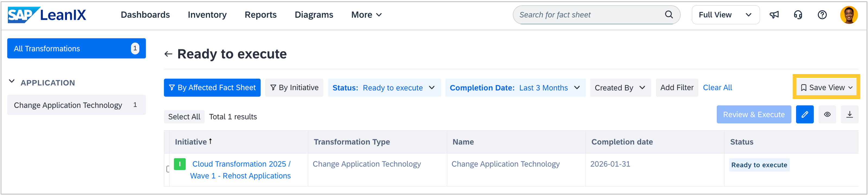This screenshot has width=868, height=195.
Task: Click the back arrow beside Ready to execute
Action: (168, 54)
